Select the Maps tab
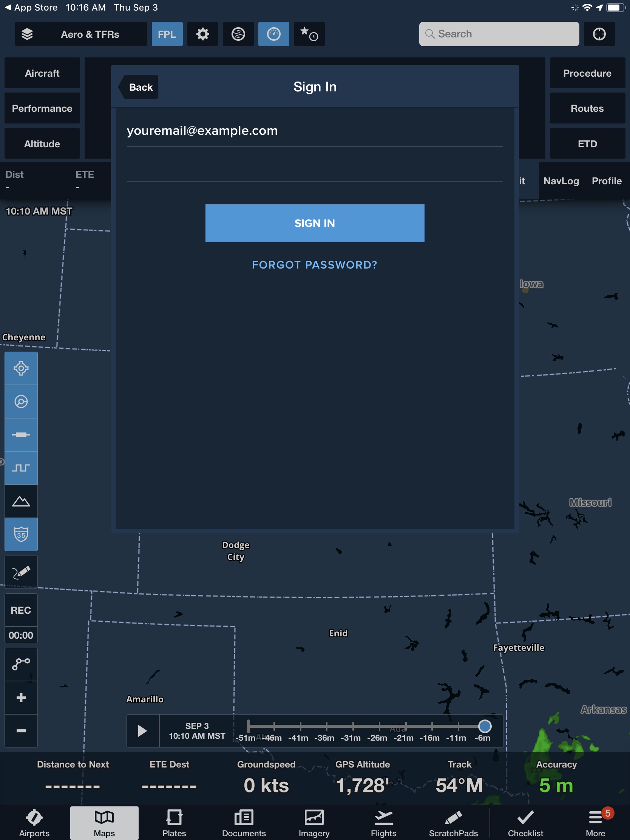 (x=104, y=823)
